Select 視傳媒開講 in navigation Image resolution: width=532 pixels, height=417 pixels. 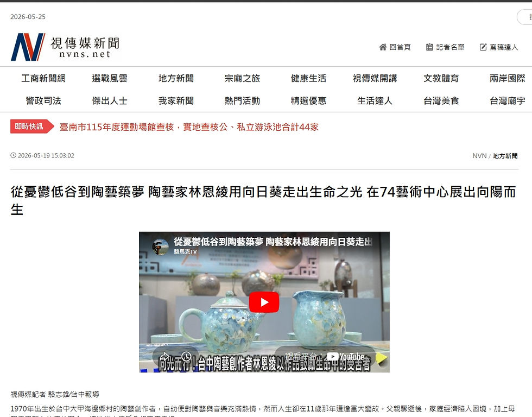point(375,78)
